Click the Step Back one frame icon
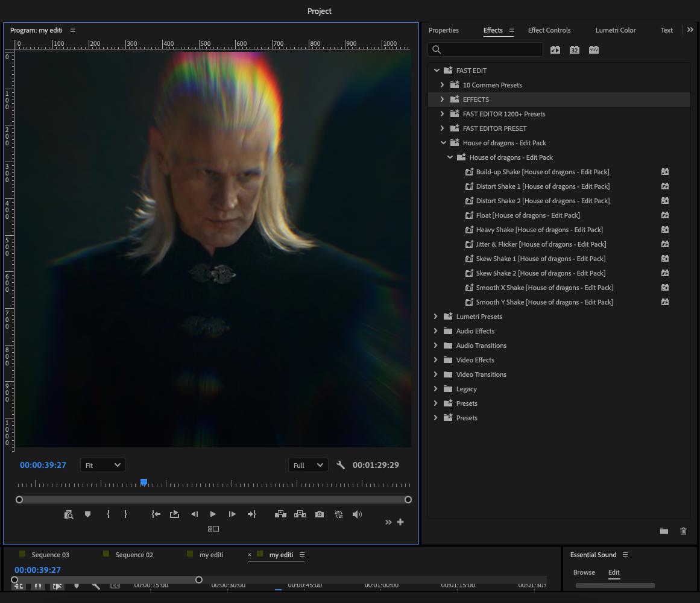The height and width of the screenshot is (603, 700). tap(194, 514)
